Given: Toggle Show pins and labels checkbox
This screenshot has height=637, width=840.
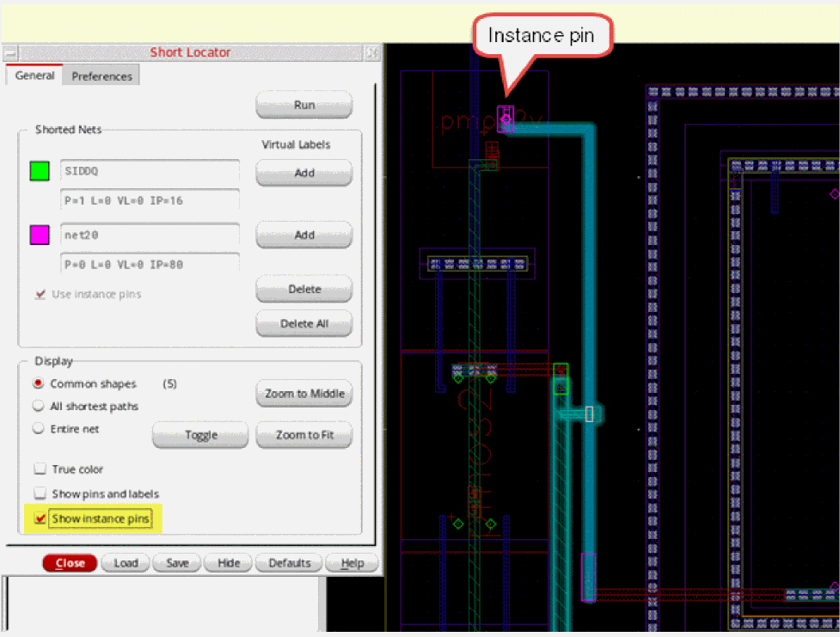Looking at the screenshot, I should click(40, 493).
